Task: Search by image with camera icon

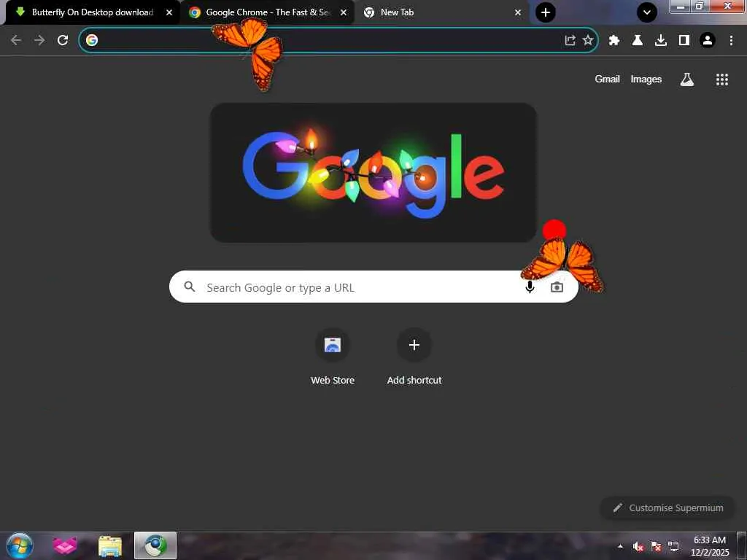Action: (557, 287)
